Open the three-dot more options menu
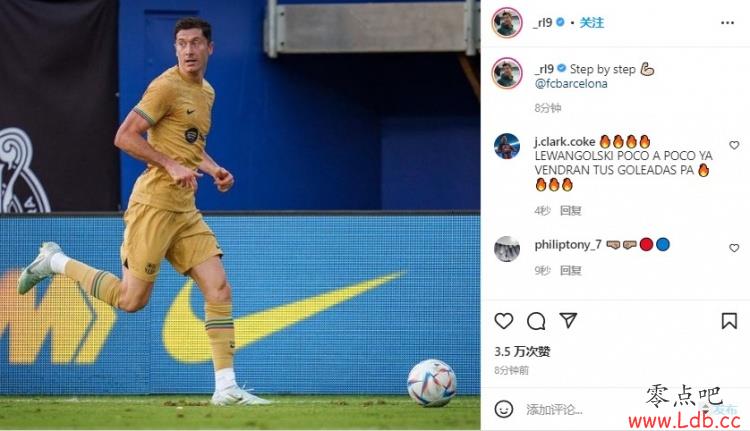The width and height of the screenshot is (750, 431). tap(727, 22)
